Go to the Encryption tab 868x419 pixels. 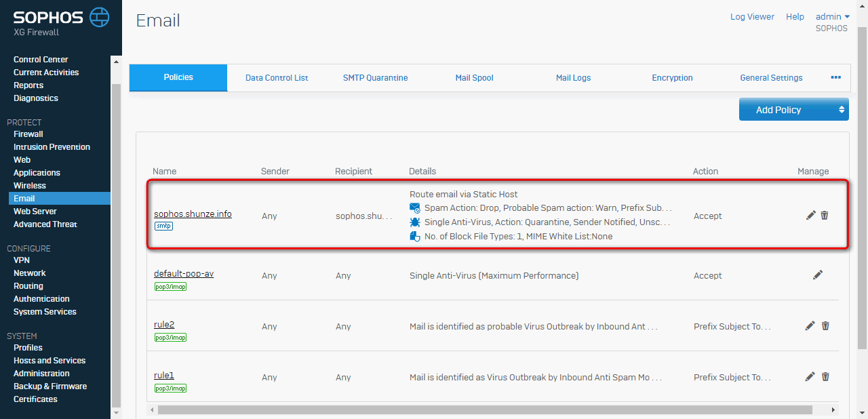tap(672, 78)
